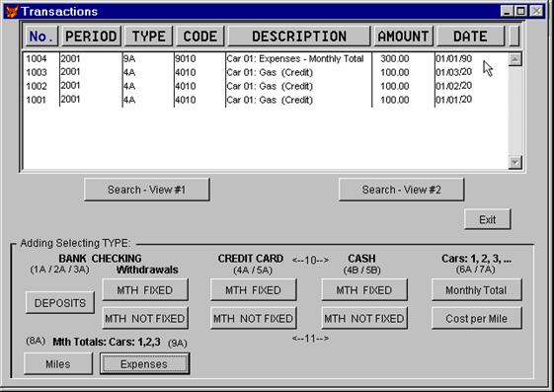Viewport: 554px width, 392px height.
Task: Minimize the Transactions window
Action: (507, 11)
